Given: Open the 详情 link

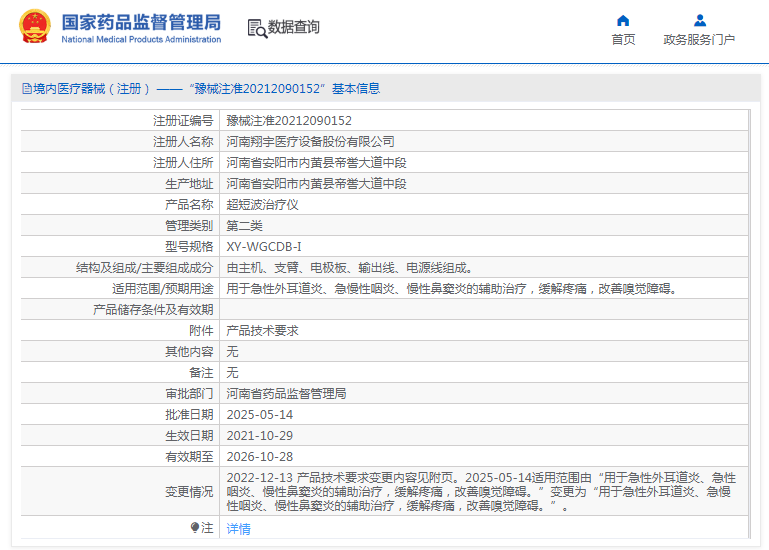Looking at the screenshot, I should click(238, 528).
